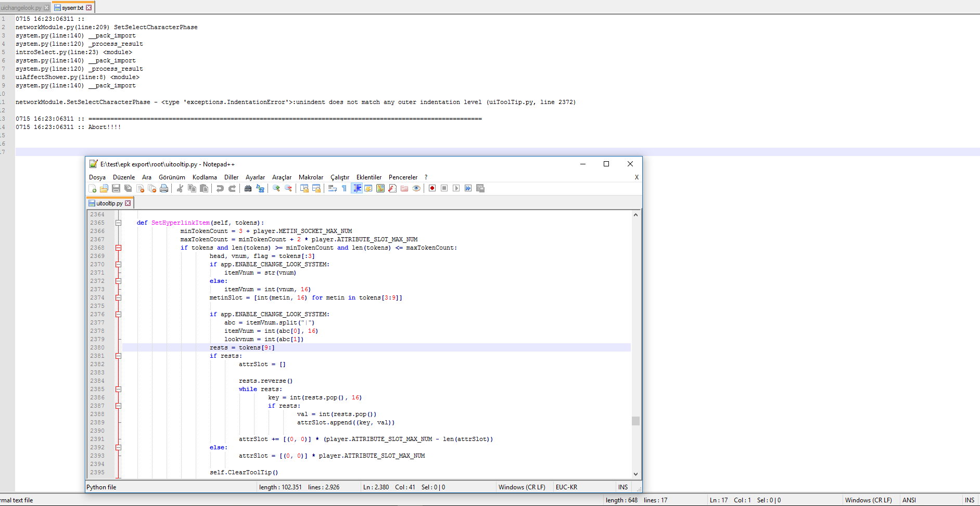Open the Görünüm menu
This screenshot has width=980, height=506.
(172, 177)
